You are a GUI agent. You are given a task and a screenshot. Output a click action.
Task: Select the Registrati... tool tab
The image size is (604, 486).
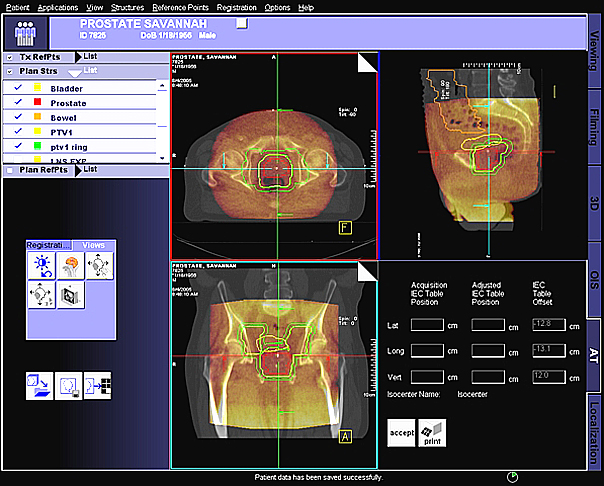[49, 245]
